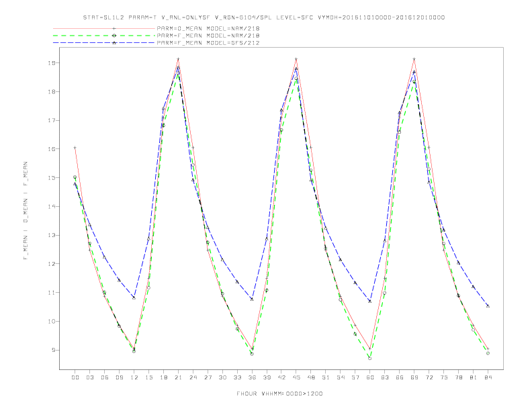This screenshot has height=411, width=532.
Task: Click y-axis tick label 10
Action: coord(52,321)
